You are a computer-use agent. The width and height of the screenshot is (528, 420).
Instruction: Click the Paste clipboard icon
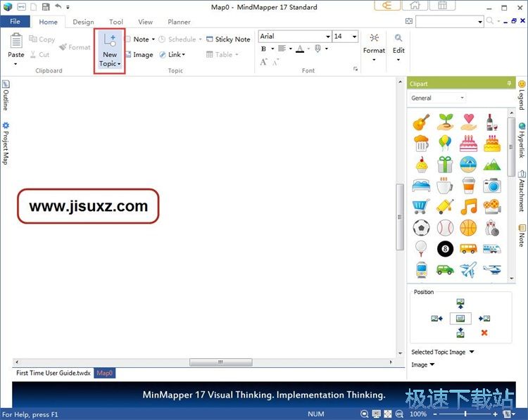coord(15,41)
